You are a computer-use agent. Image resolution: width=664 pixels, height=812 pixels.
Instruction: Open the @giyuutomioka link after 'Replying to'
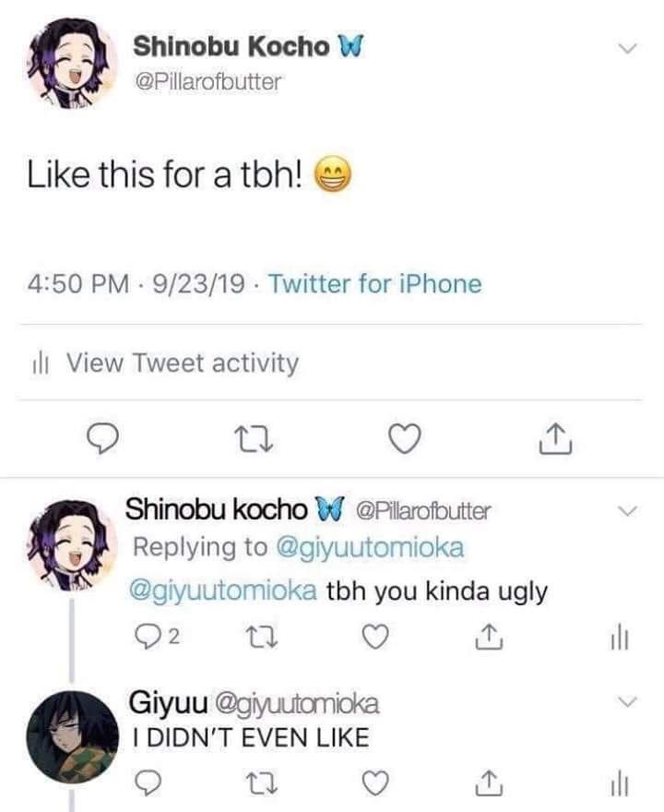click(371, 547)
